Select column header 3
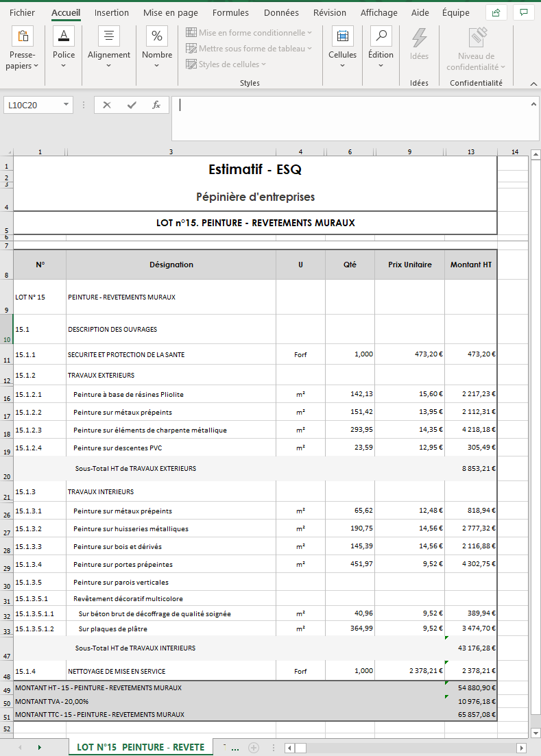The image size is (541, 756). tap(171, 151)
